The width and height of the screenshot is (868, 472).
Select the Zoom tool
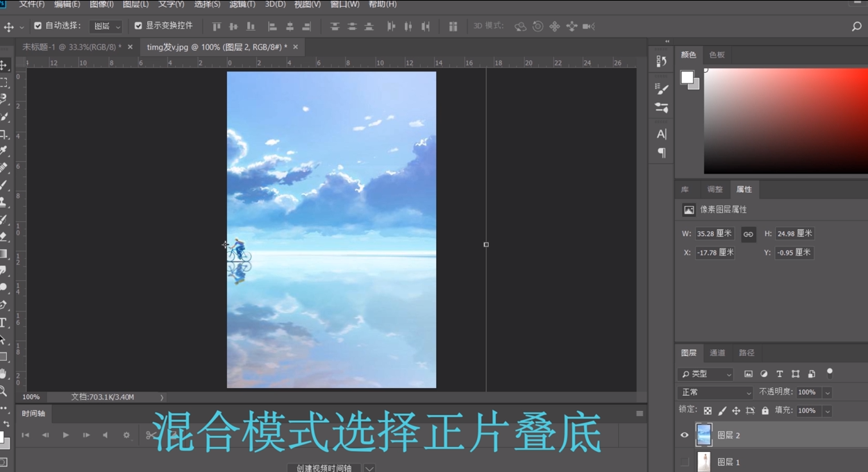click(4, 391)
